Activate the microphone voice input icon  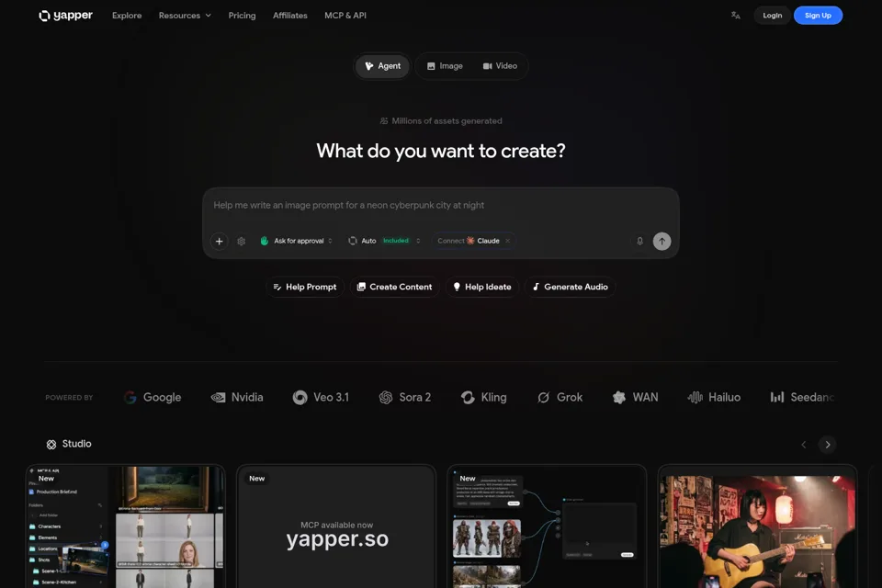tap(639, 241)
